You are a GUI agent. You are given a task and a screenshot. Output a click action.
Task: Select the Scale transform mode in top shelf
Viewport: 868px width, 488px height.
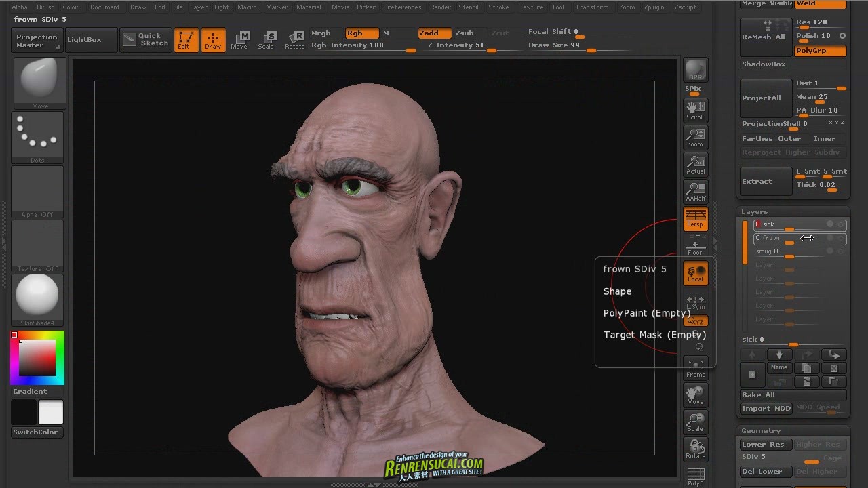(x=267, y=40)
